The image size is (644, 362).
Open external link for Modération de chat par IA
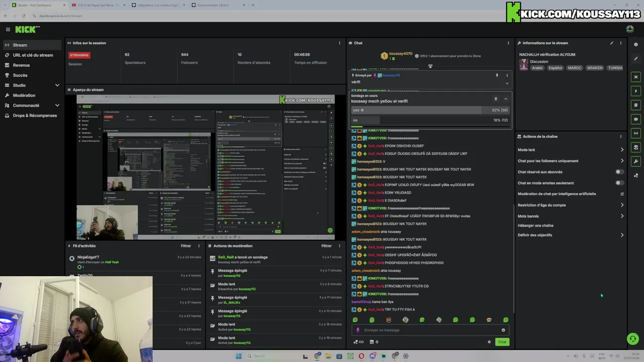tap(622, 194)
